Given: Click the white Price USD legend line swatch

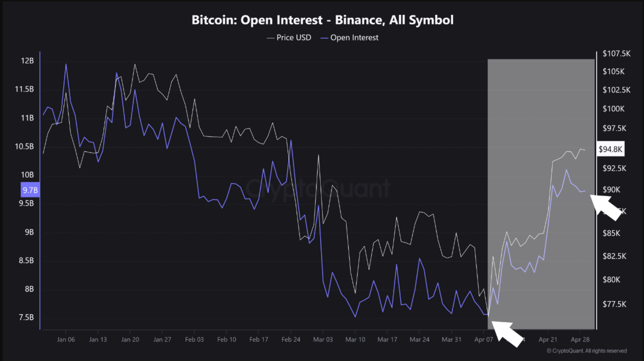Looking at the screenshot, I should 270,38.
